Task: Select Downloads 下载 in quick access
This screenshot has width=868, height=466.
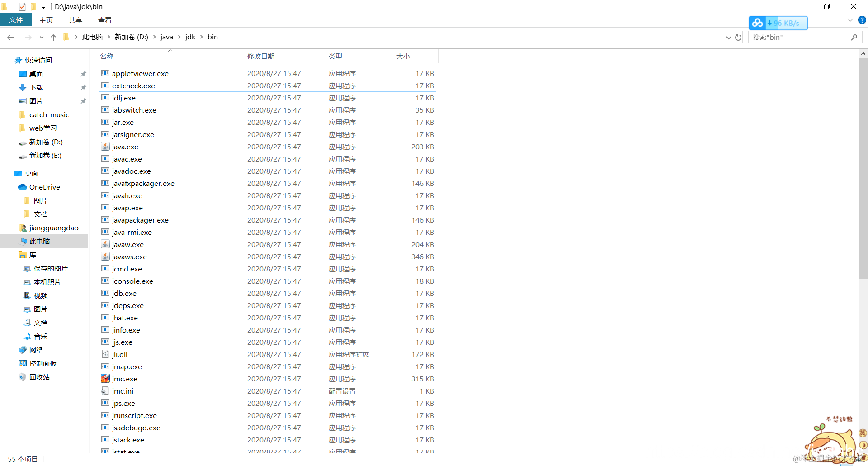Action: point(31,87)
